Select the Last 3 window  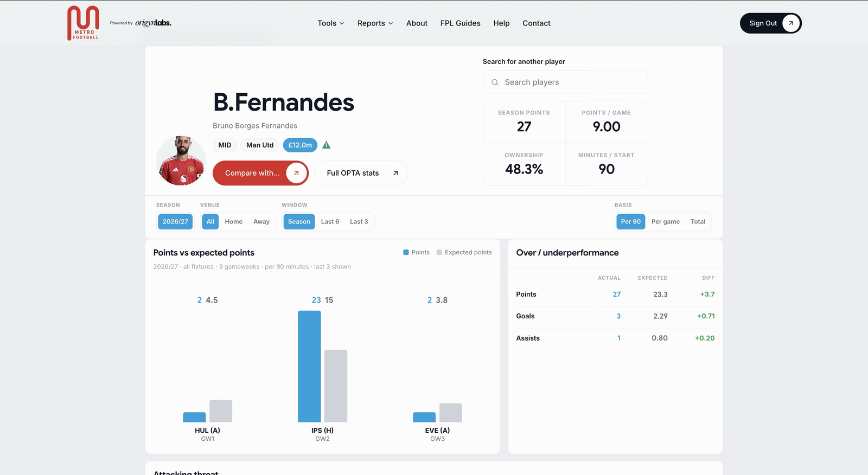(359, 222)
